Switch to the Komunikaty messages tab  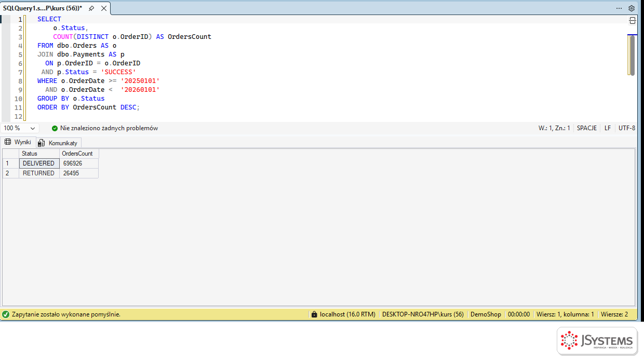[58, 143]
